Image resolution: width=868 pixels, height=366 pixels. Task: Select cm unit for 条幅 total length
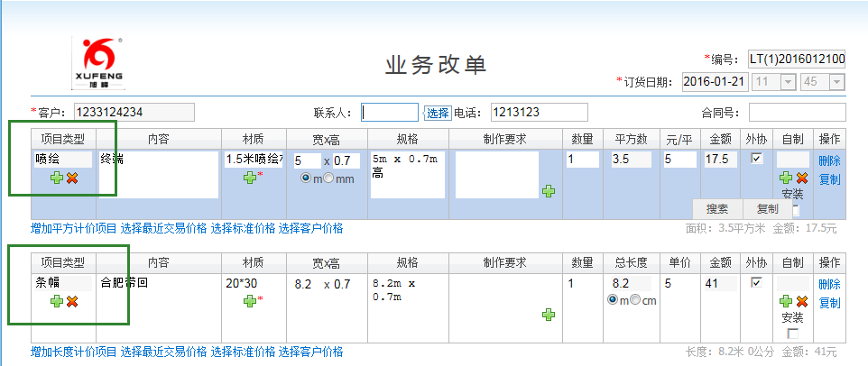pyautogui.click(x=636, y=300)
